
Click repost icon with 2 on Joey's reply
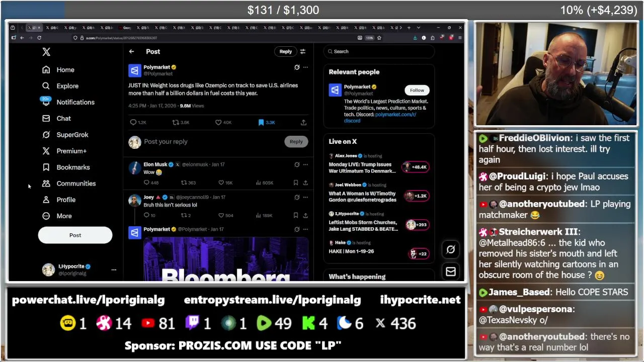(184, 216)
